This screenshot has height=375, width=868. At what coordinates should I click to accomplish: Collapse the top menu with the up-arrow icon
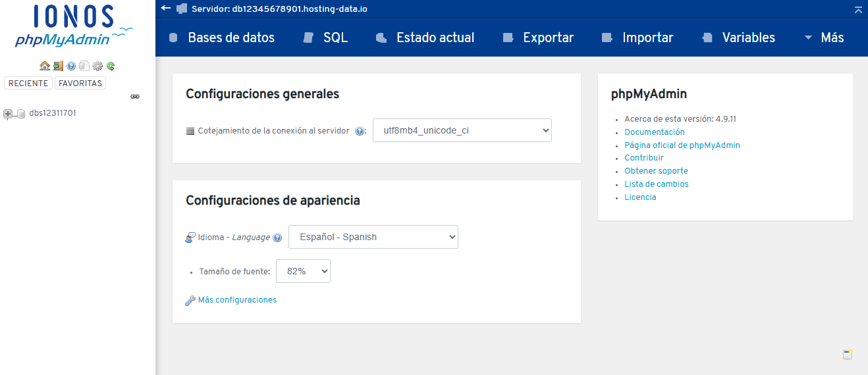pyautogui.click(x=858, y=9)
